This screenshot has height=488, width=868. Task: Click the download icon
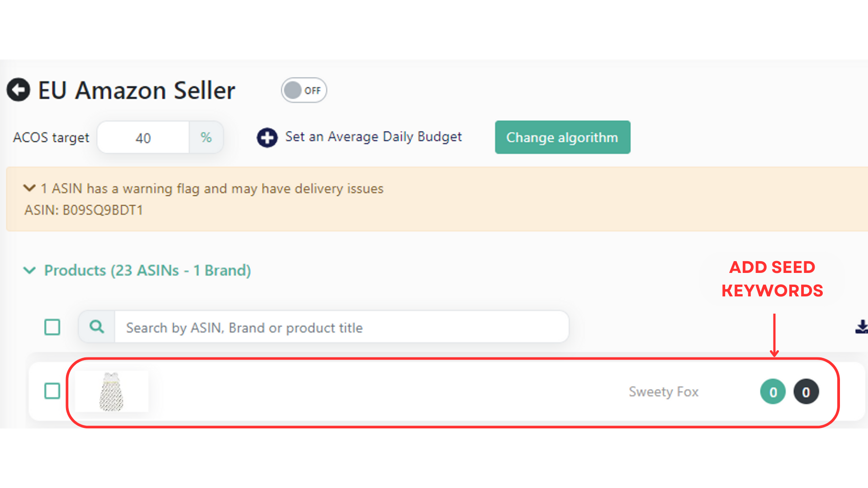(x=862, y=327)
